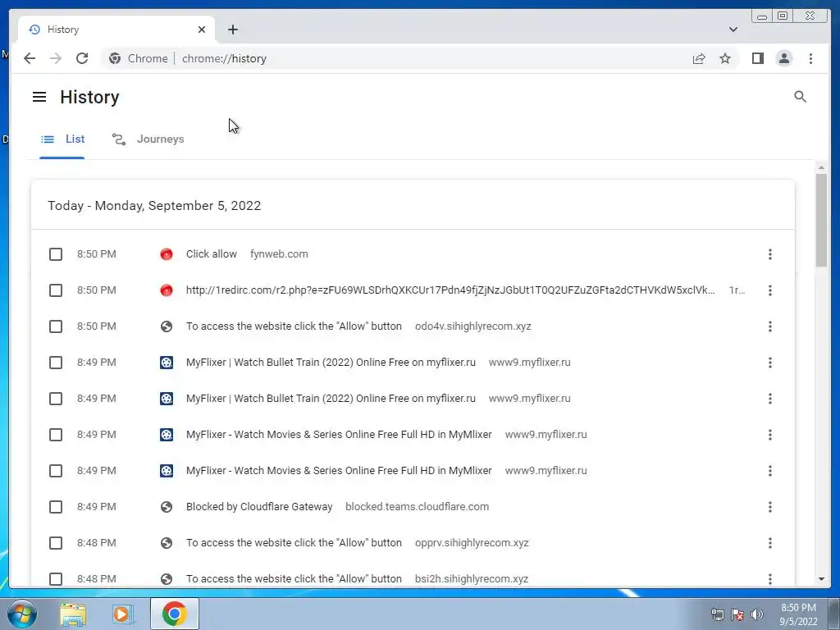Click the Today - Monday, September 5, 2022 header
840x630 pixels.
click(x=154, y=206)
